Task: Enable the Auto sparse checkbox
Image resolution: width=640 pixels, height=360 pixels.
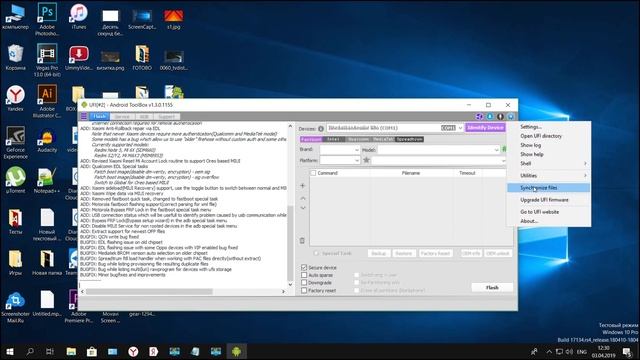Action: [x=304, y=275]
